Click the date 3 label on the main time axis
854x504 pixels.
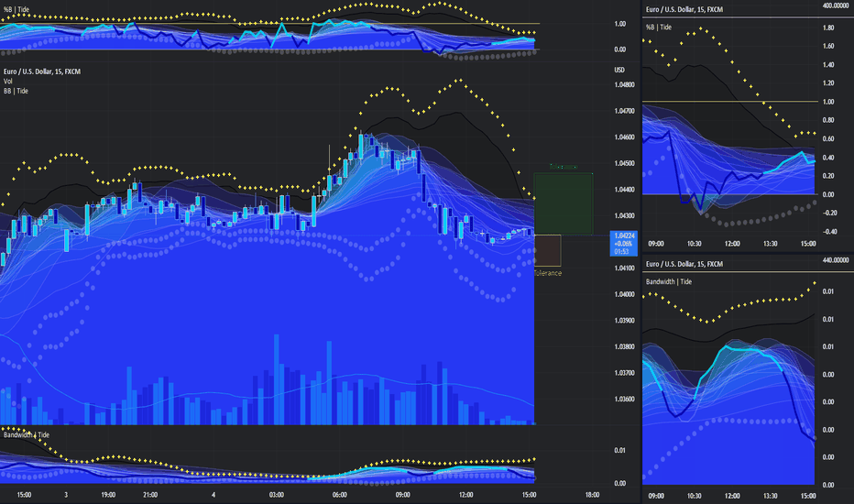66,495
